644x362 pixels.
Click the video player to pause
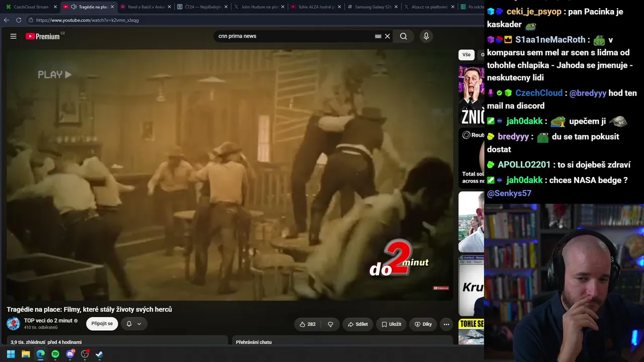(x=230, y=175)
